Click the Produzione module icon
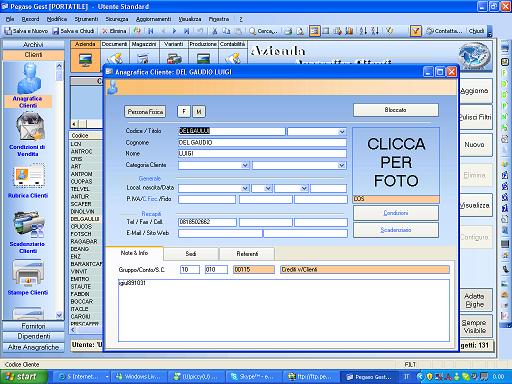The width and height of the screenshot is (512, 384). coord(203,59)
